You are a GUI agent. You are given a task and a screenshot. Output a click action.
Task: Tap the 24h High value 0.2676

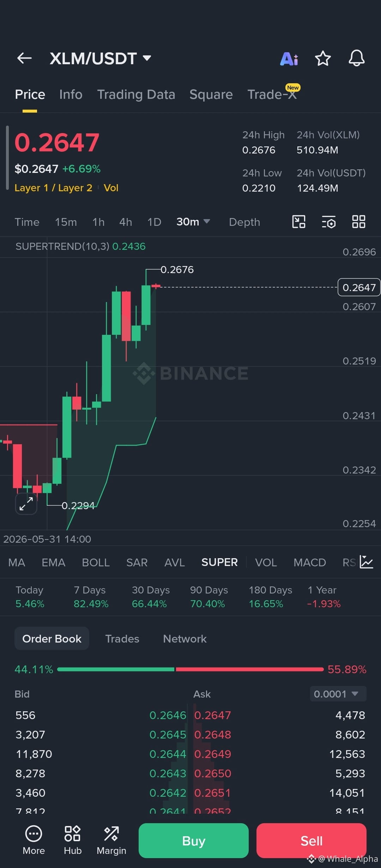coord(259,150)
